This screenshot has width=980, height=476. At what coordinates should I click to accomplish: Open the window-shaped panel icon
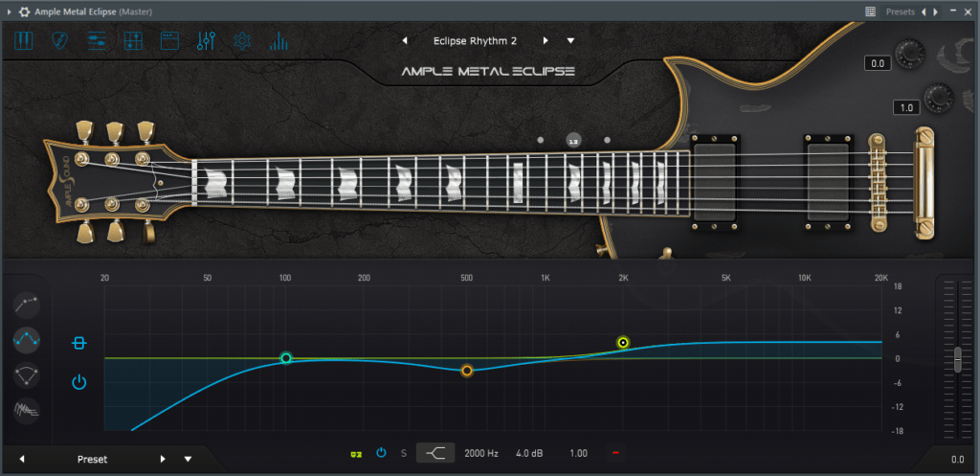[169, 41]
